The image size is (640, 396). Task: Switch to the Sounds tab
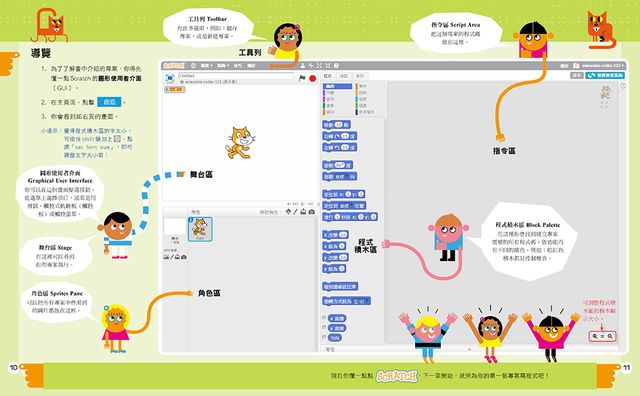coord(360,76)
